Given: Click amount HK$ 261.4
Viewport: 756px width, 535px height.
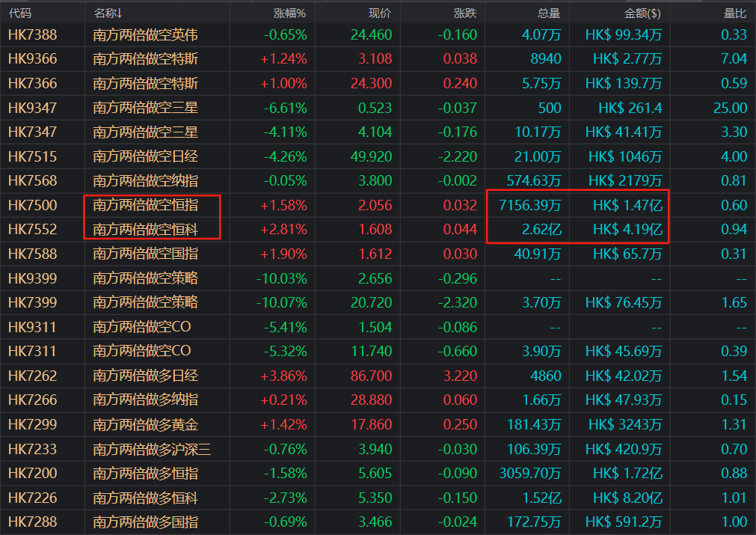Looking at the screenshot, I should point(630,108).
